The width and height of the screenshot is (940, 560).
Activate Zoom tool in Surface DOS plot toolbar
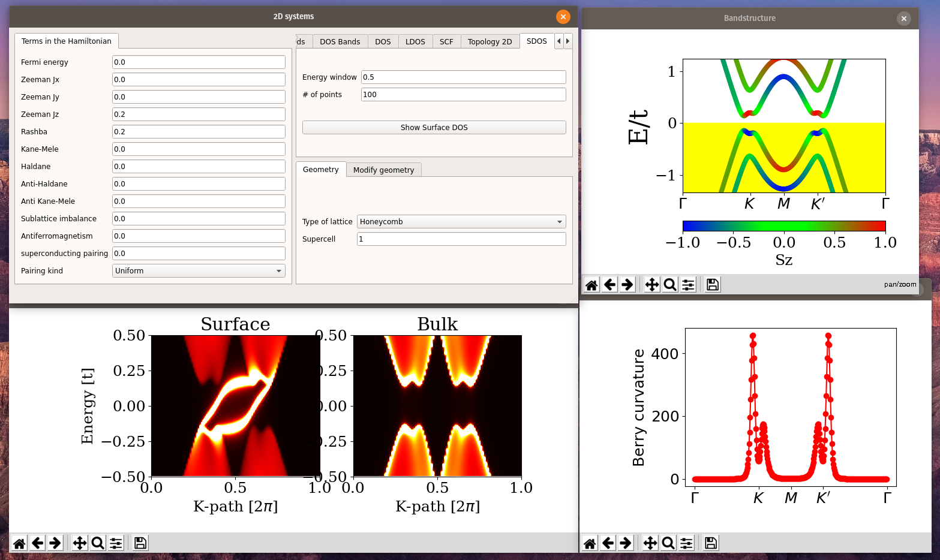(x=98, y=543)
